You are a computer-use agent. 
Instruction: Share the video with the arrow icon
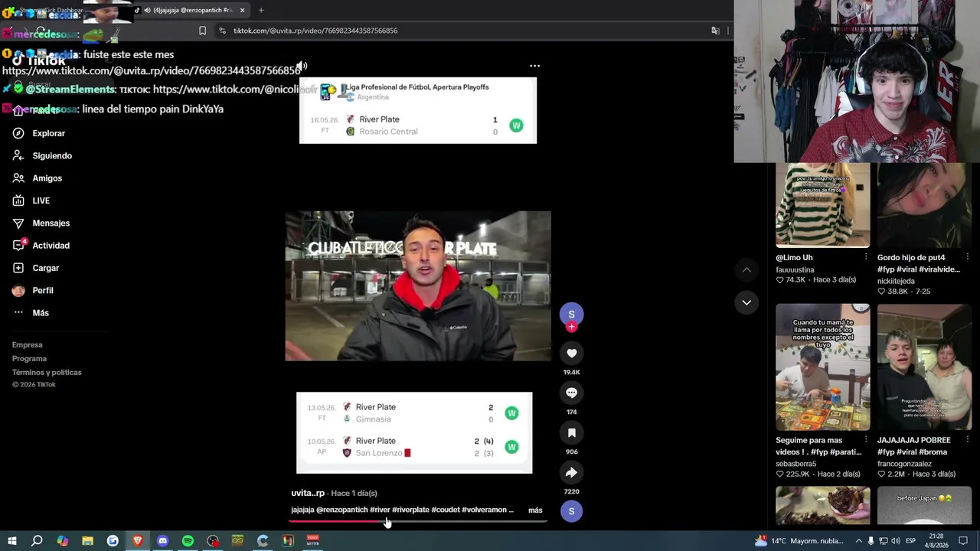click(571, 472)
